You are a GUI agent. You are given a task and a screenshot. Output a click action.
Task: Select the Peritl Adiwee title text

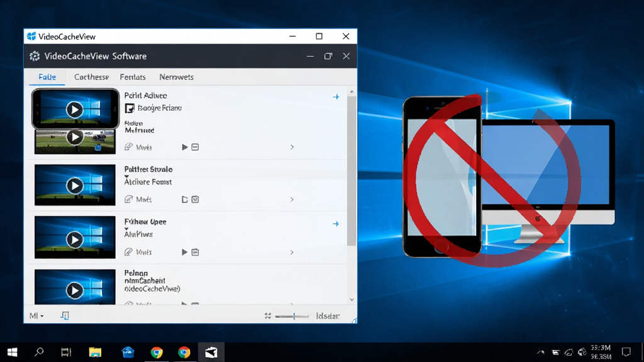[146, 96]
